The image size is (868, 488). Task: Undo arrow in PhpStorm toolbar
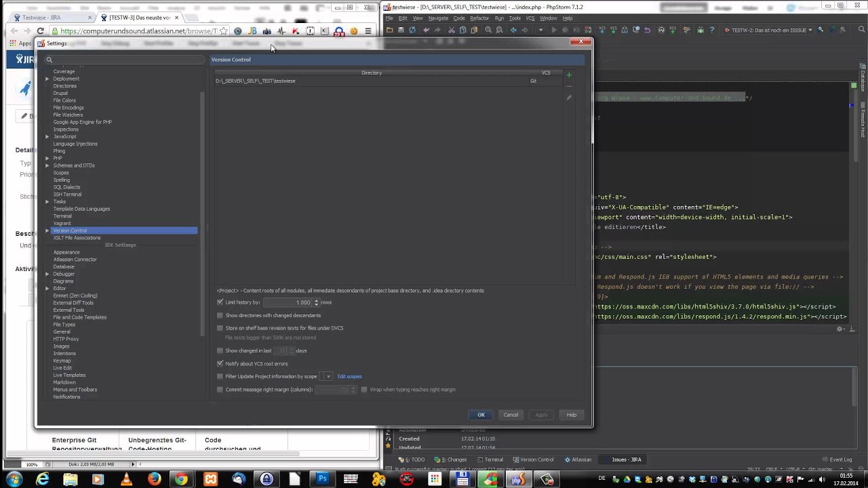[x=426, y=30]
